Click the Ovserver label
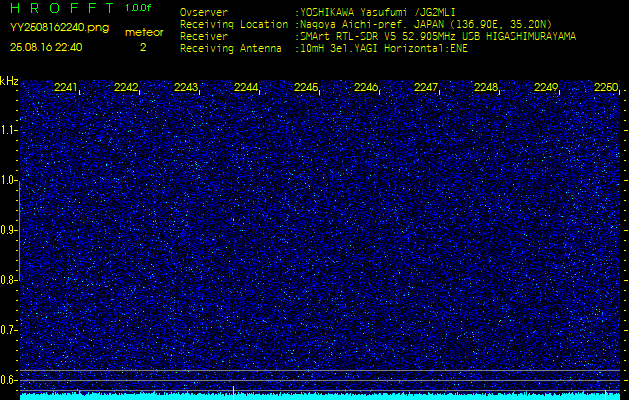The height and width of the screenshot is (400, 629). click(x=204, y=12)
